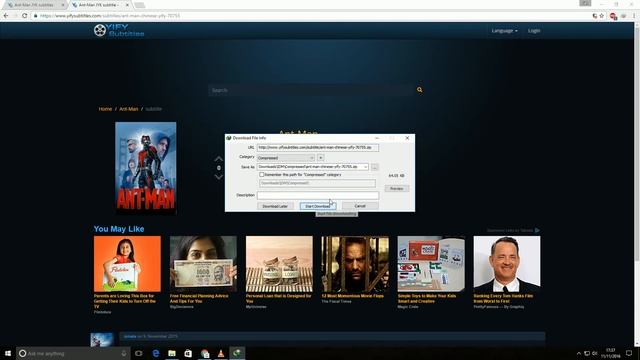The height and width of the screenshot is (360, 640).
Task: Enable remembering the path for Compressed category
Action: [262, 175]
